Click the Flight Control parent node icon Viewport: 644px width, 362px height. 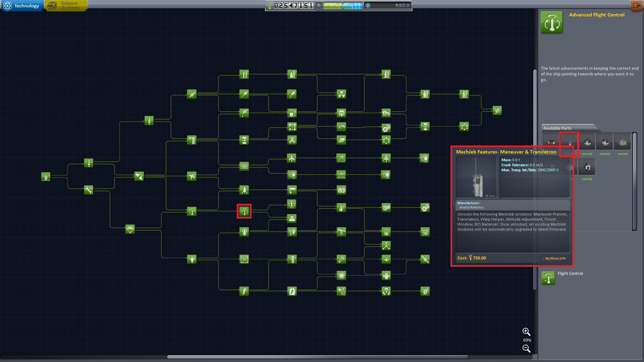(548, 278)
